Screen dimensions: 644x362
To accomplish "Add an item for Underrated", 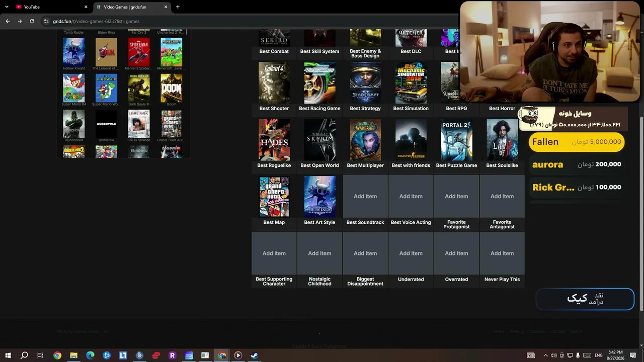I will (411, 253).
